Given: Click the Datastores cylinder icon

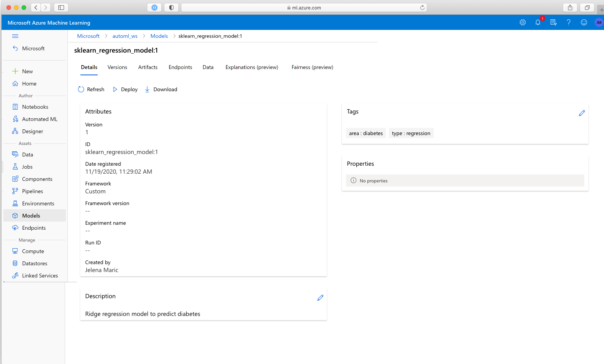Looking at the screenshot, I should pos(15,263).
